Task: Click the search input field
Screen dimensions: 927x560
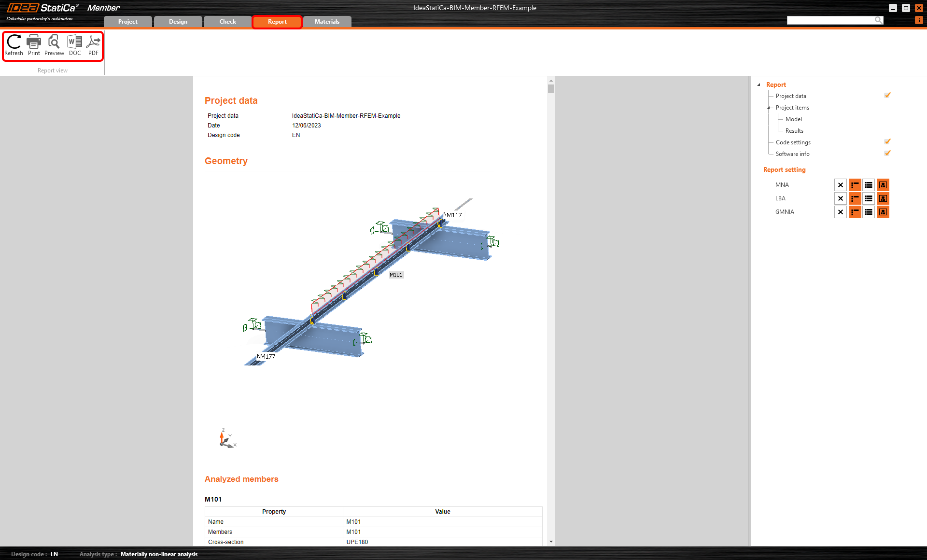Action: pyautogui.click(x=830, y=20)
